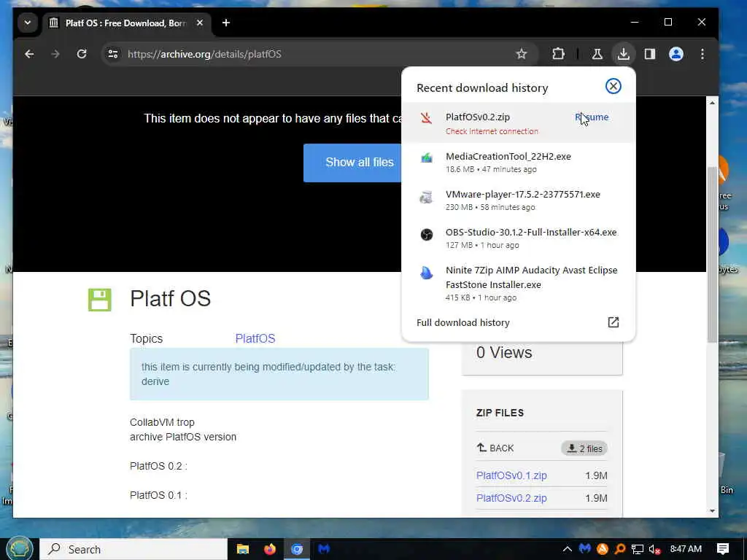This screenshot has height=560, width=747.
Task: Show hidden tray icons chevron
Action: [x=567, y=549]
